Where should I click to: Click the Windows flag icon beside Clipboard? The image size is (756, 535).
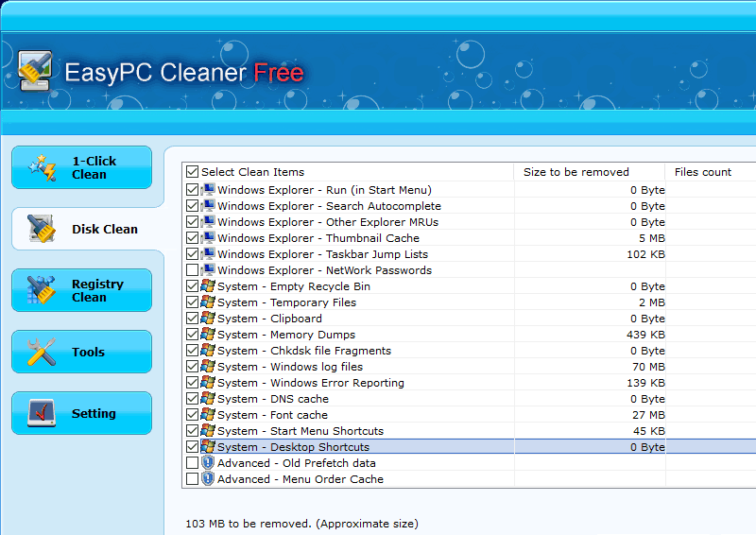208,319
